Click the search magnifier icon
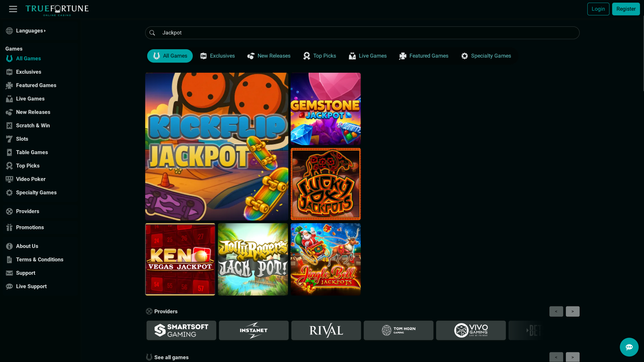 click(x=152, y=33)
